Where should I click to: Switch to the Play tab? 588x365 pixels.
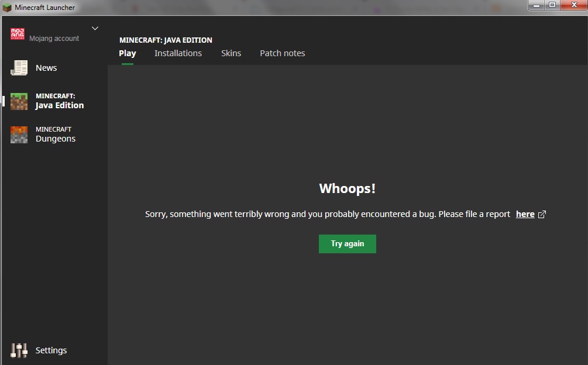tap(128, 53)
